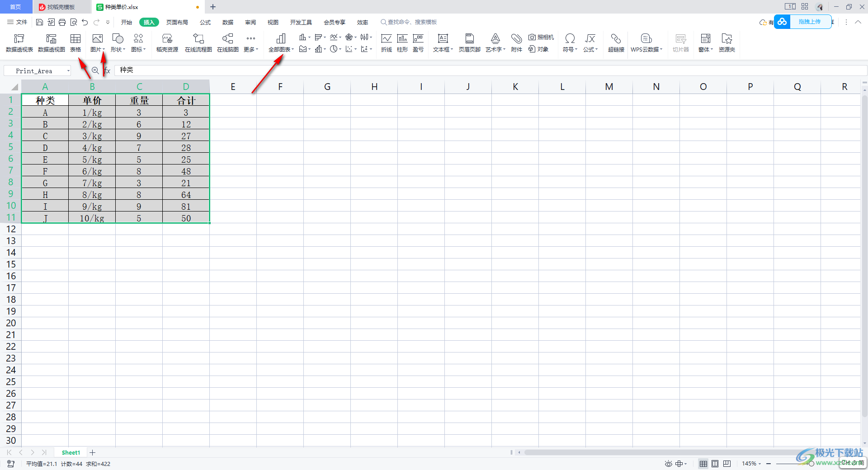Insert a 公式 equation

coord(590,43)
